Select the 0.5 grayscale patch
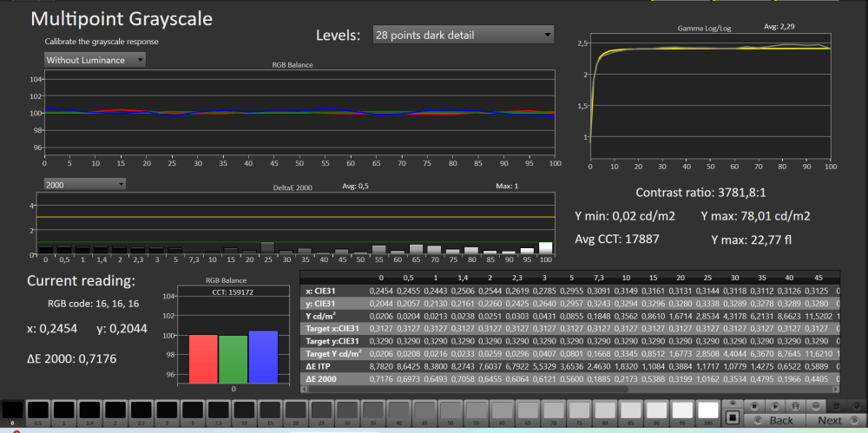 (38, 414)
